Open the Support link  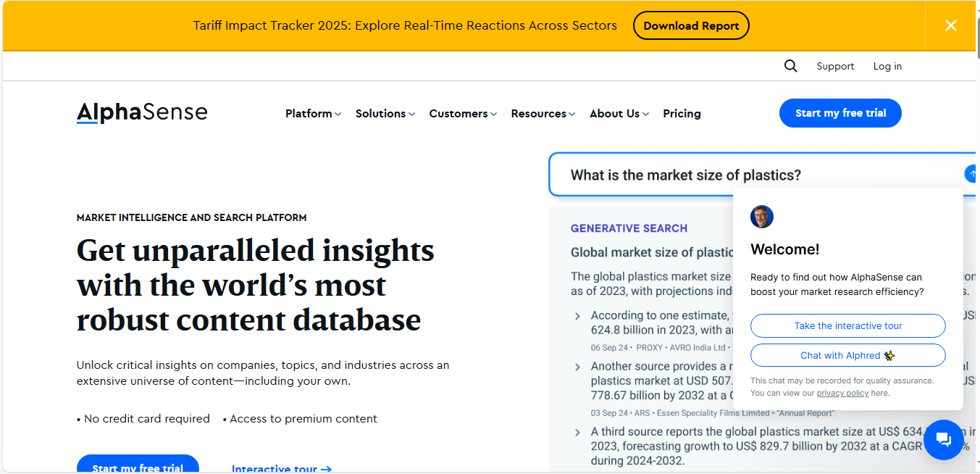(835, 66)
